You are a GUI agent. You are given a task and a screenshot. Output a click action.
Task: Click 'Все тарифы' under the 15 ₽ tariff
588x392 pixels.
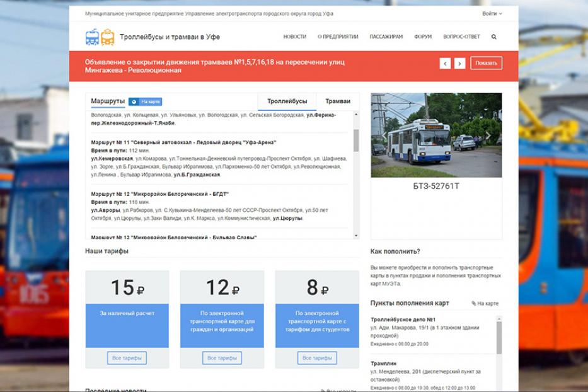127,358
